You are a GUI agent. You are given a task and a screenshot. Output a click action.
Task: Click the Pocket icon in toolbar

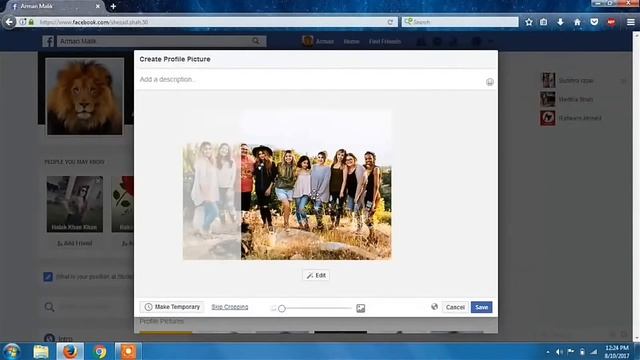point(594,22)
